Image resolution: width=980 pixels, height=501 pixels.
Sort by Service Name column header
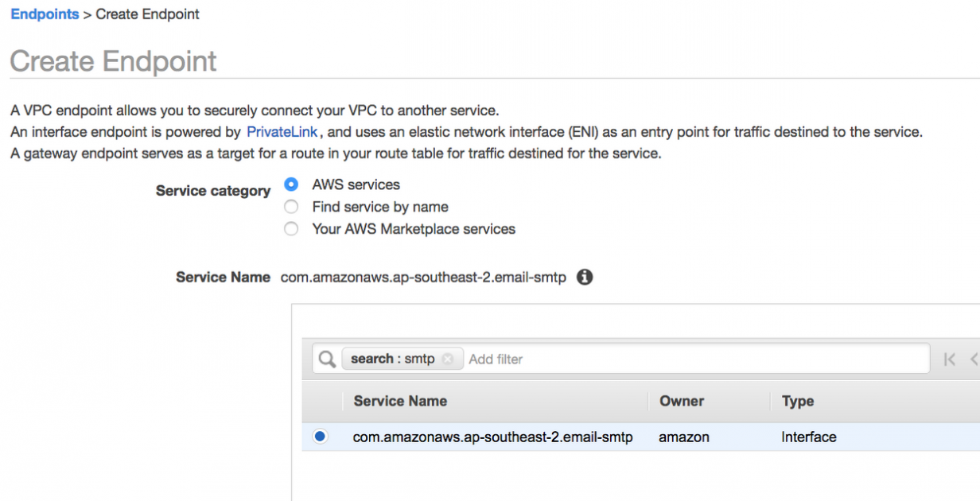click(400, 401)
